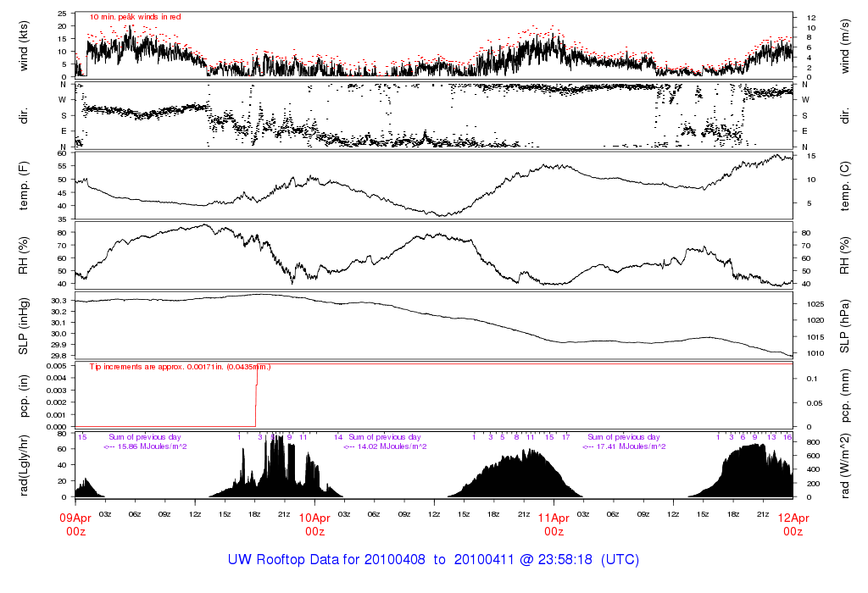Screen dimensions: 868x593
Task: Select the '09Apr' date label
Action: (x=75, y=518)
